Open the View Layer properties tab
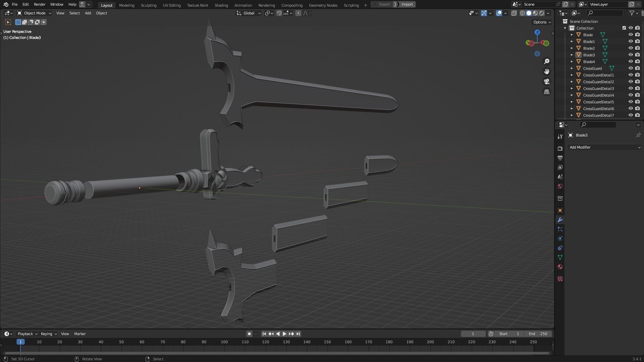 point(560,167)
